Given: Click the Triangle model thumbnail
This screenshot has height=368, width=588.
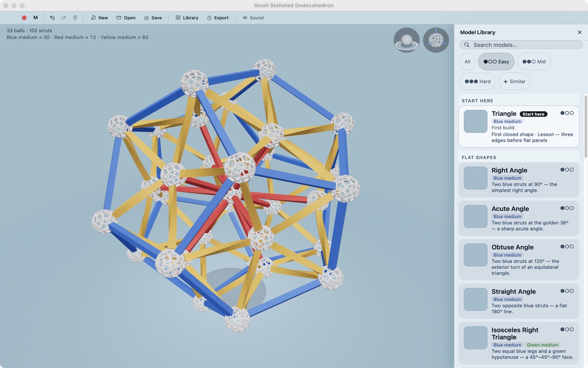Looking at the screenshot, I should click(x=475, y=121).
